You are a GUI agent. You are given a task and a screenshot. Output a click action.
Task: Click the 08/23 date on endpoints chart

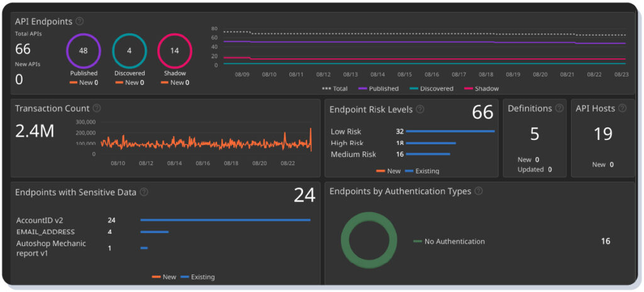(x=621, y=75)
